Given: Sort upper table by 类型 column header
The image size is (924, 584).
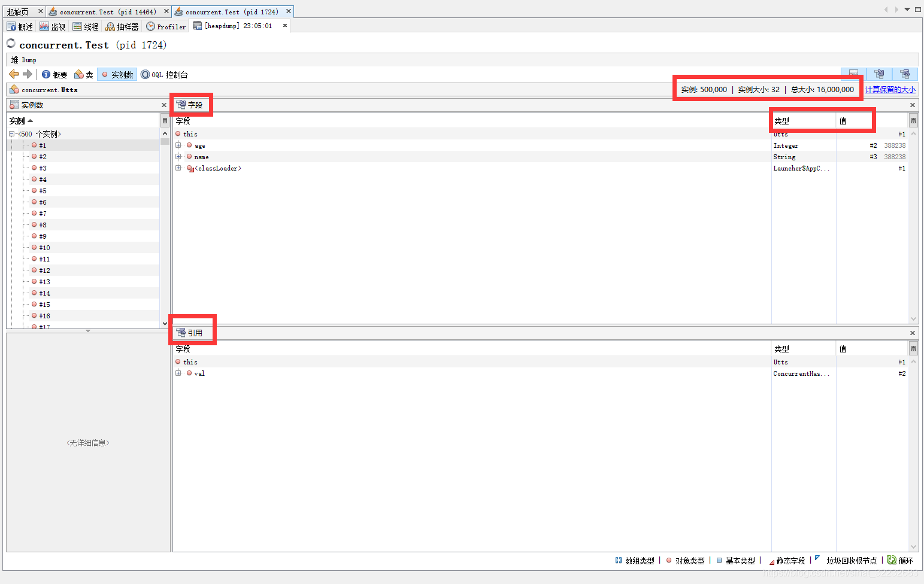Looking at the screenshot, I should pyautogui.click(x=804, y=121).
